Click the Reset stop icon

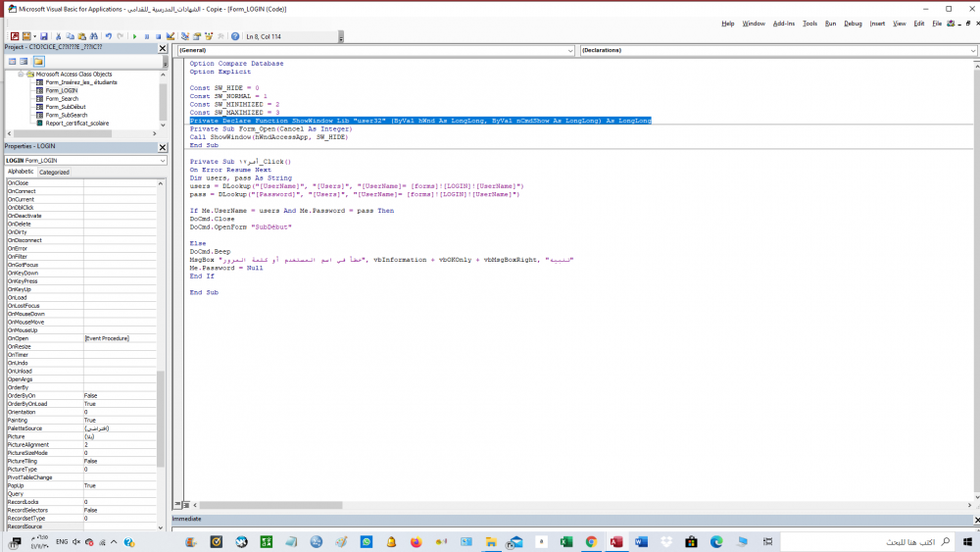pyautogui.click(x=158, y=37)
